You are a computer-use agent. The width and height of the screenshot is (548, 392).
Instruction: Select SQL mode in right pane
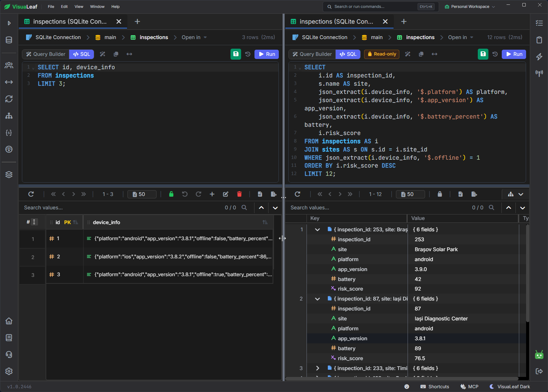(x=348, y=54)
